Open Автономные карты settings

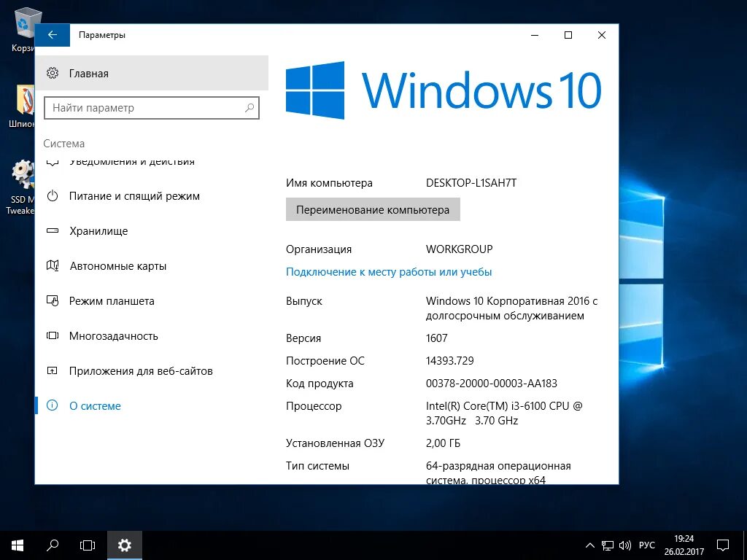[x=152, y=265]
